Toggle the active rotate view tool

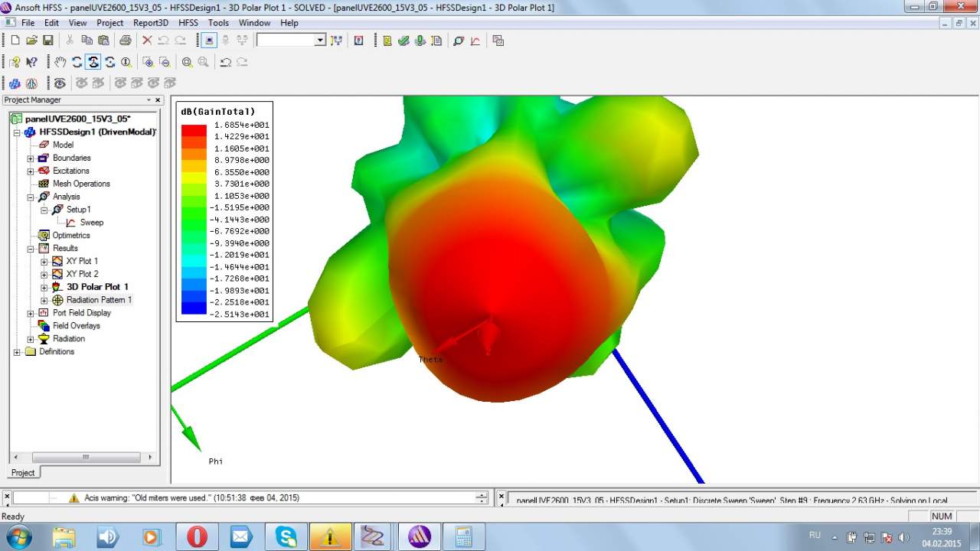(x=93, y=62)
